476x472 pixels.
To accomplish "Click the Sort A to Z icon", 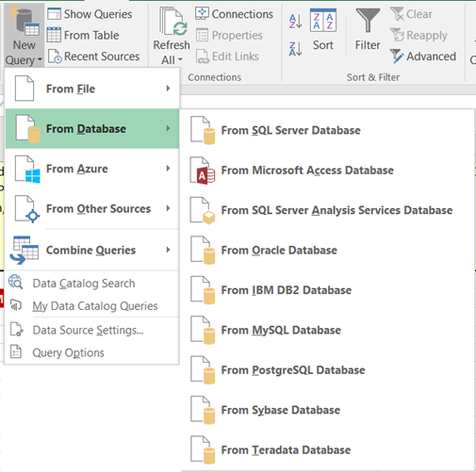I will pyautogui.click(x=295, y=22).
